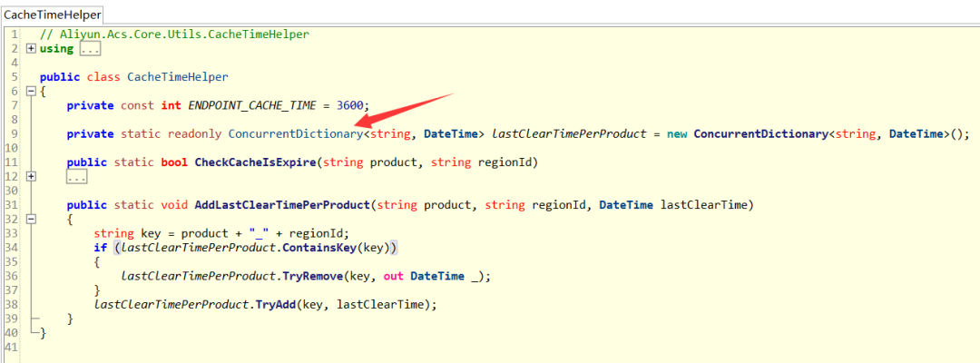
Task: Click ConcurrentDictionary after the readonly keyword
Action: [x=295, y=133]
